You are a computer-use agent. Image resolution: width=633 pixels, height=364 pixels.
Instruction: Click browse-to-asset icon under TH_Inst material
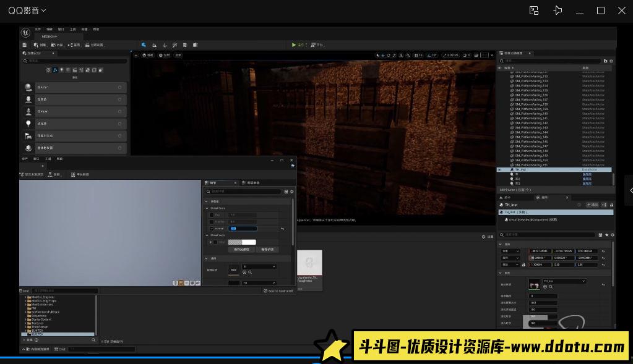point(551,287)
